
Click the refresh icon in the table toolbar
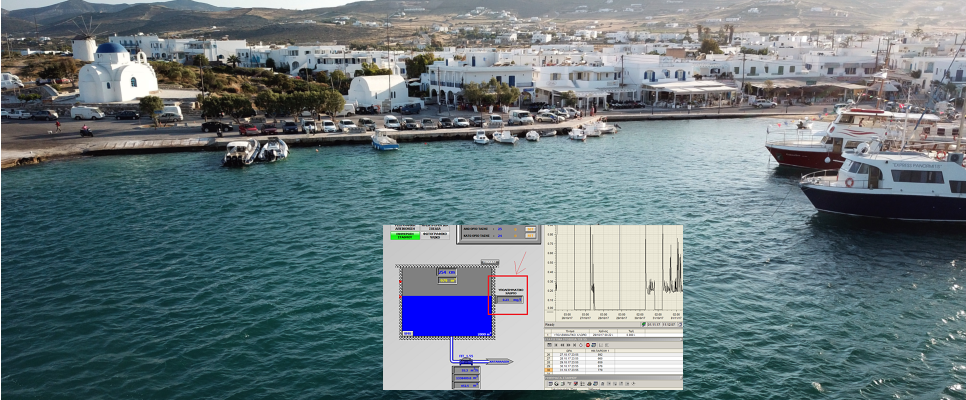[x=581, y=345]
